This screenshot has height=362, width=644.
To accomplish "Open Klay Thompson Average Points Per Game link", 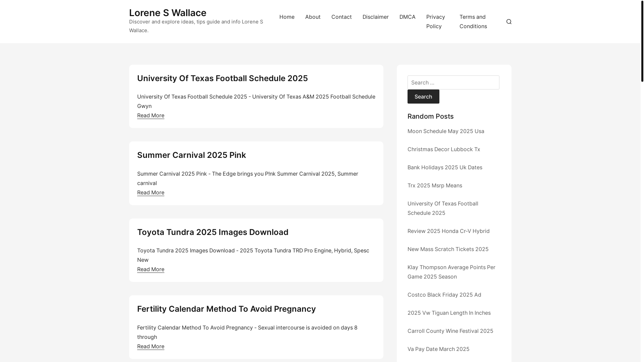I will 451,272.
